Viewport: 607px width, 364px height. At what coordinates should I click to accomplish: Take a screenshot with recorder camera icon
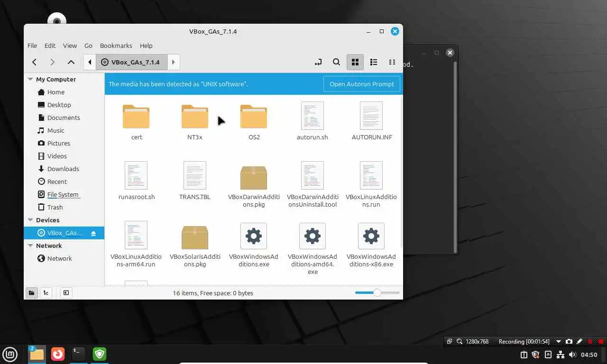(569, 342)
